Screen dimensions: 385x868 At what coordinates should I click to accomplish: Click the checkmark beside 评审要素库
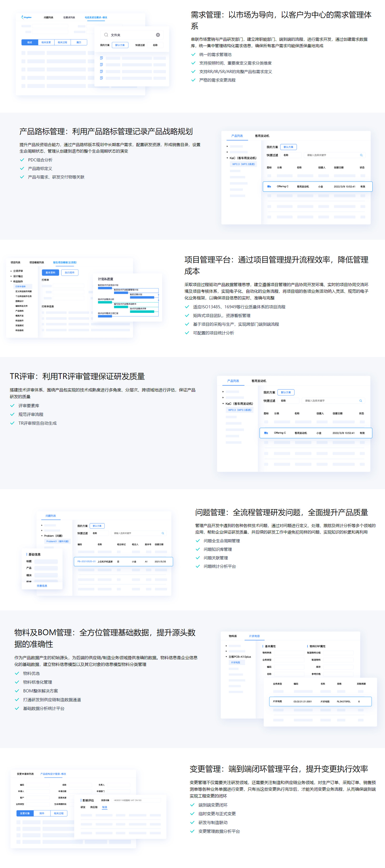12,405
